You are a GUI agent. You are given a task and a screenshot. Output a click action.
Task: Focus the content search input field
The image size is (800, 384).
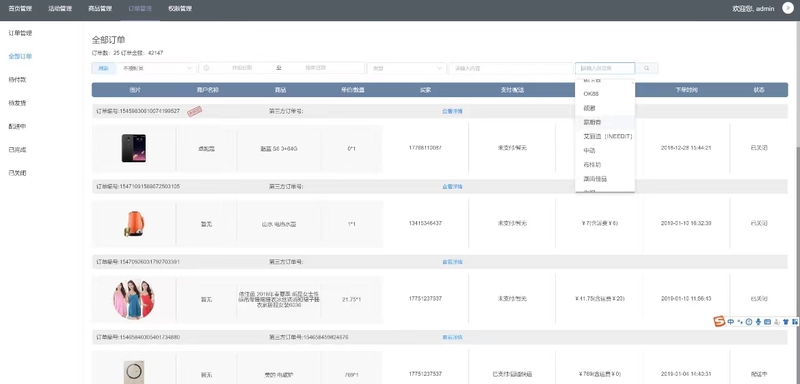pos(511,68)
